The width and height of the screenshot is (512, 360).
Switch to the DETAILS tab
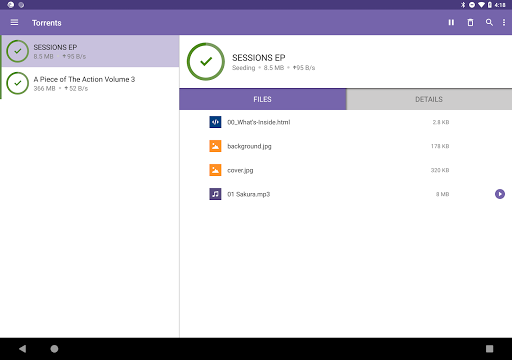[x=429, y=99]
